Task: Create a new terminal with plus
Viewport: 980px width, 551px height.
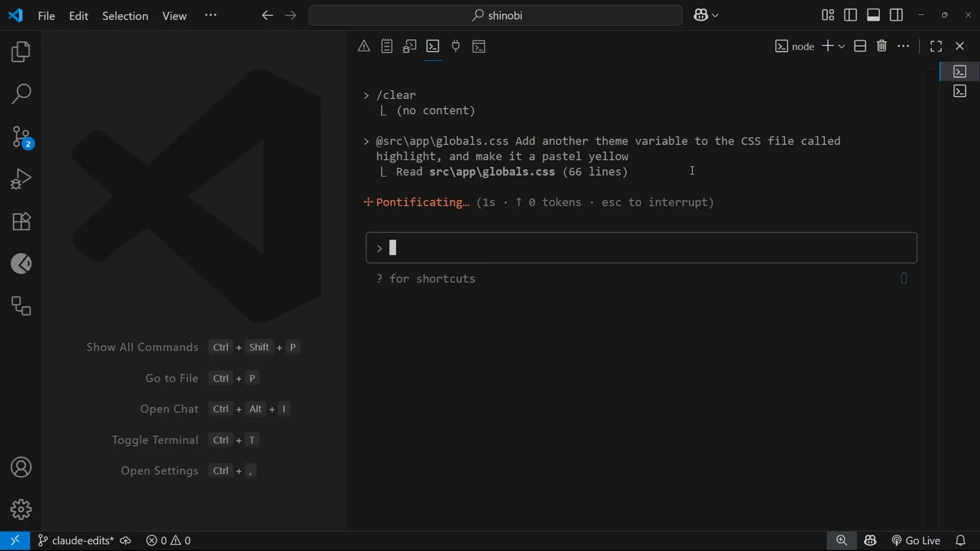Action: click(x=827, y=46)
